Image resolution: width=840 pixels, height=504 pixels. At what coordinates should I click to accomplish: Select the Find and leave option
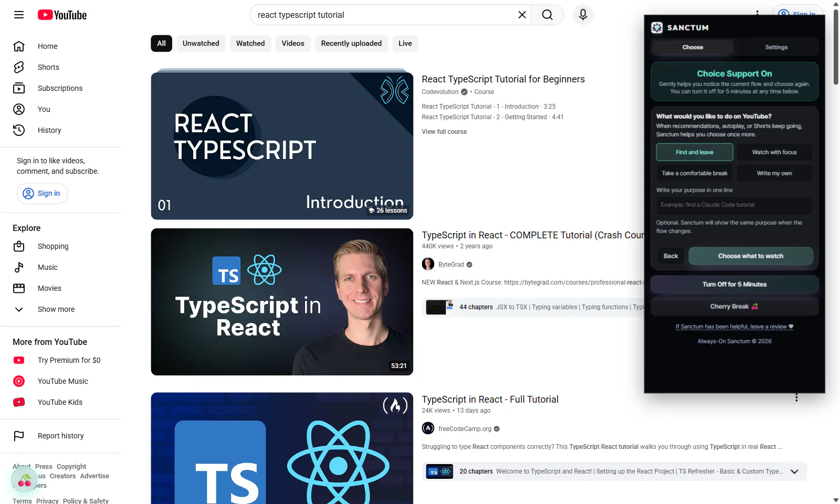tap(695, 152)
